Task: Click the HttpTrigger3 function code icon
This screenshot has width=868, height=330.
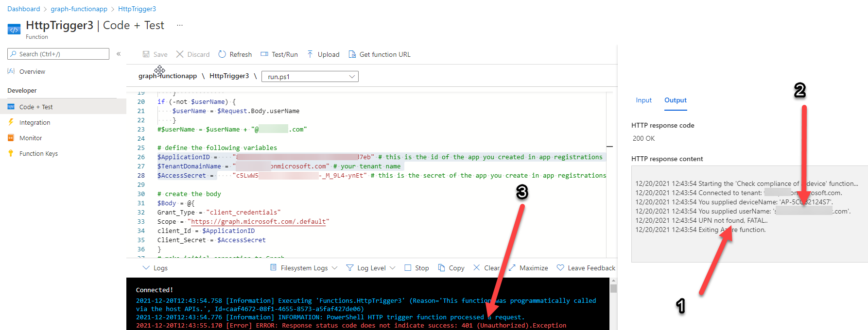Action: 14,30
